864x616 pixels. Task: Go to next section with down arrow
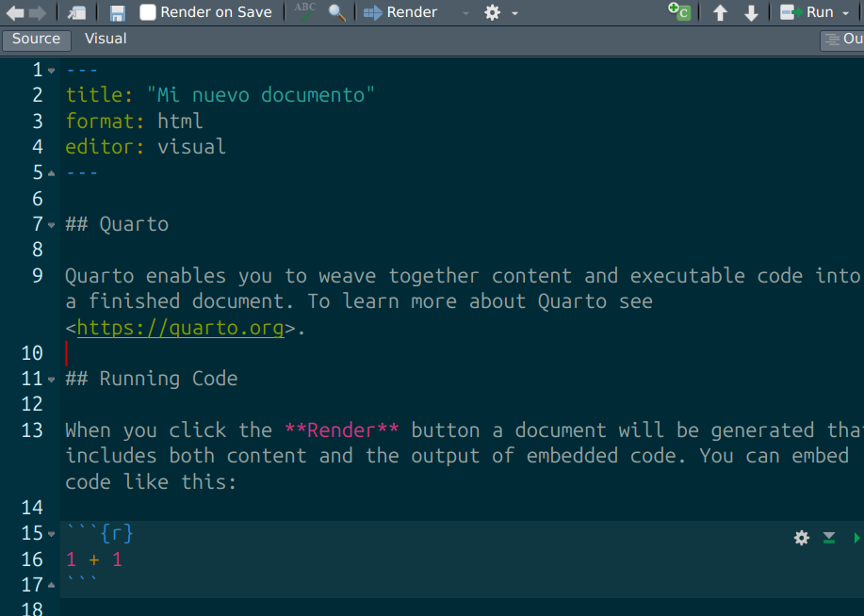[751, 12]
